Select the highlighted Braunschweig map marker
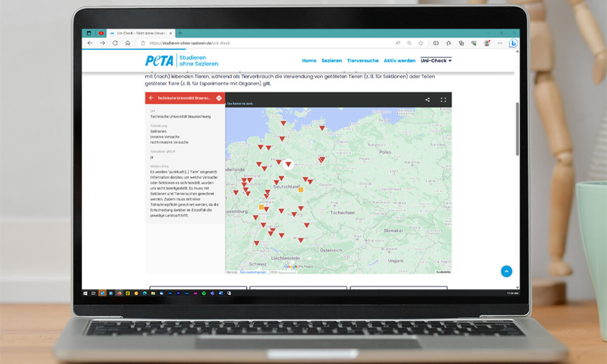 [288, 164]
